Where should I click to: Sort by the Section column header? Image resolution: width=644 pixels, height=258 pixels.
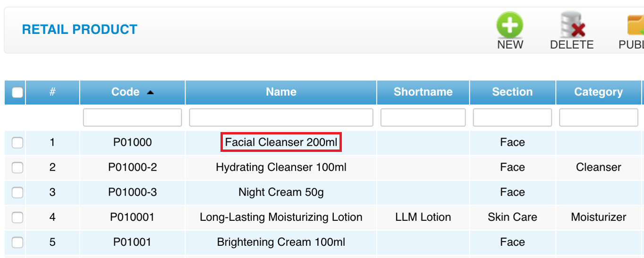(512, 92)
